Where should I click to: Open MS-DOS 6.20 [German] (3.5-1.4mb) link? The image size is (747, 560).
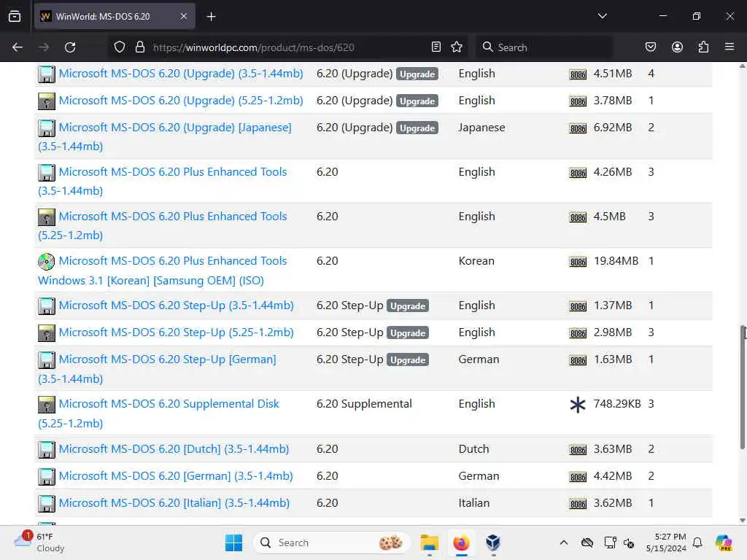point(175,476)
